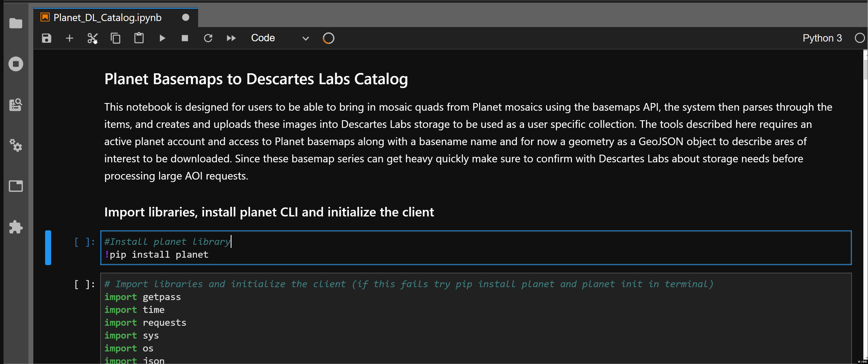
Task: Open the extension manager puzzle icon
Action: [x=16, y=227]
